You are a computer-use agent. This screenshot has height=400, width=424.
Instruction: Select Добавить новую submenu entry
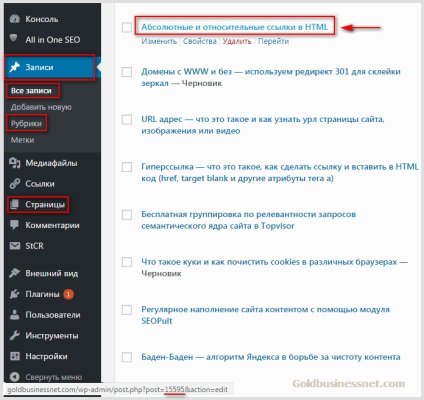pyautogui.click(x=41, y=107)
